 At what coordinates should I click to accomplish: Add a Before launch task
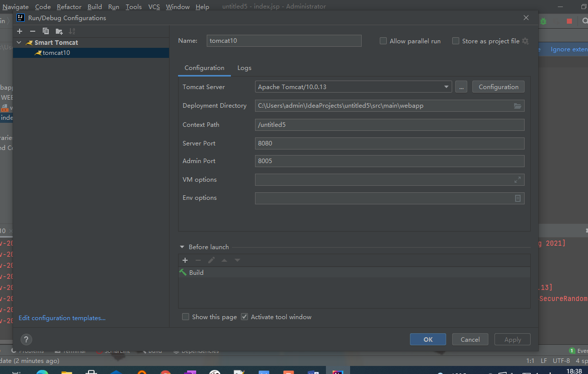[185, 260]
